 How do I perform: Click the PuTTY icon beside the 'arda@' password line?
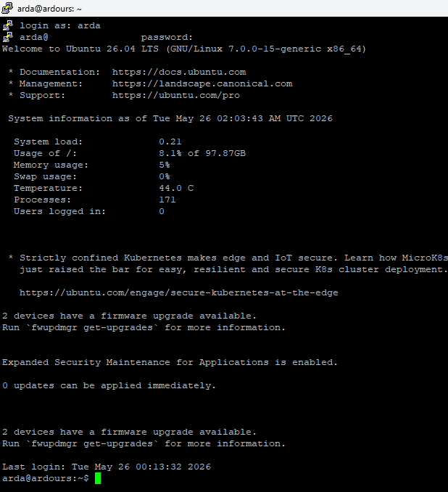pyautogui.click(x=8, y=37)
